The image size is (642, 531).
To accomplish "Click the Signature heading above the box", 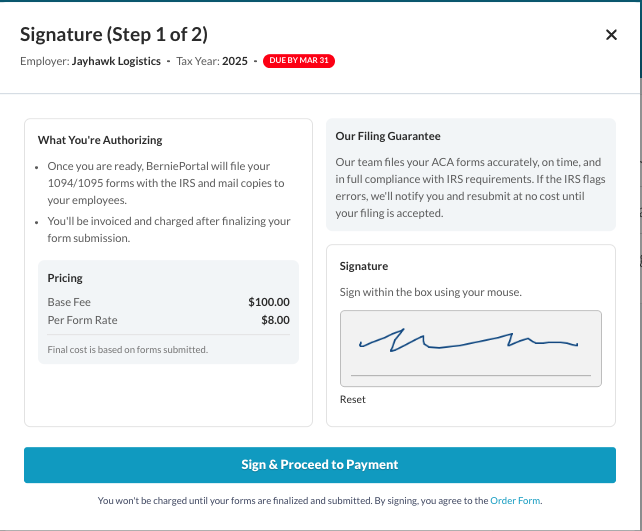I will pos(364,267).
